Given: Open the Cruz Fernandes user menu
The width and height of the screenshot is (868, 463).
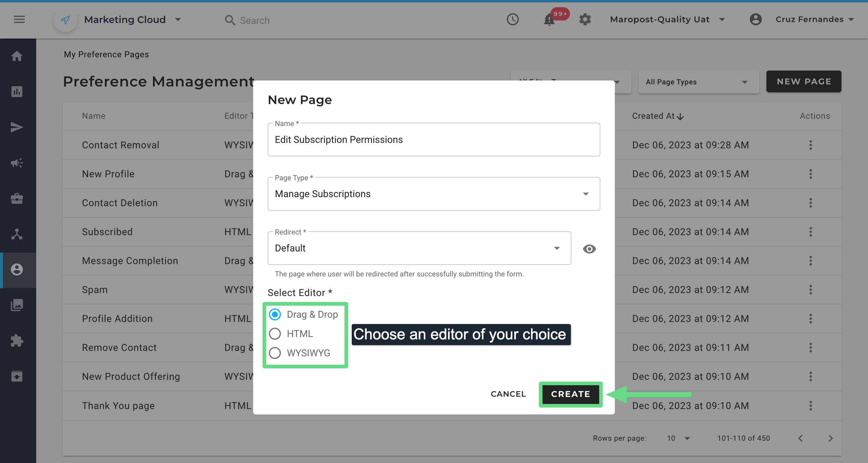Looking at the screenshot, I should 809,20.
